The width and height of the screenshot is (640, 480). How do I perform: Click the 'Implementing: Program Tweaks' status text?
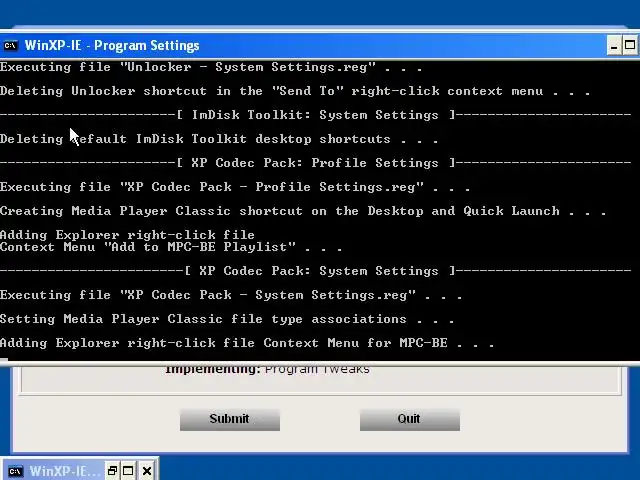click(x=267, y=369)
